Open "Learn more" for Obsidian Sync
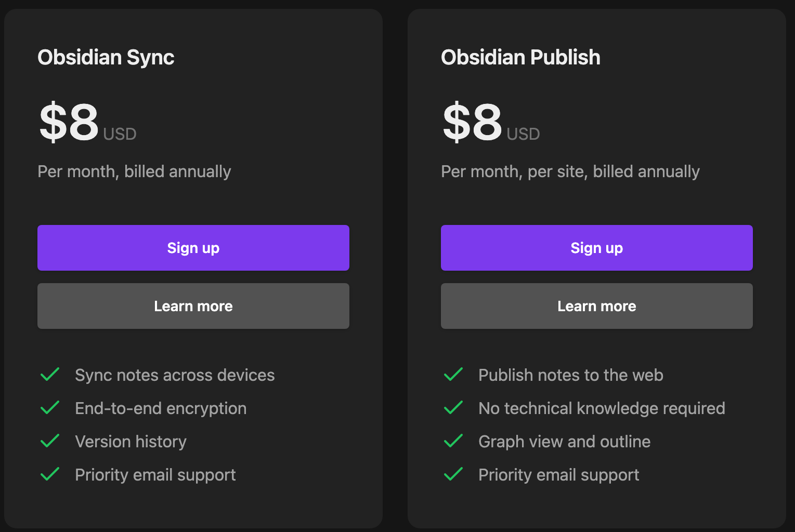This screenshot has height=532, width=795. point(193,306)
